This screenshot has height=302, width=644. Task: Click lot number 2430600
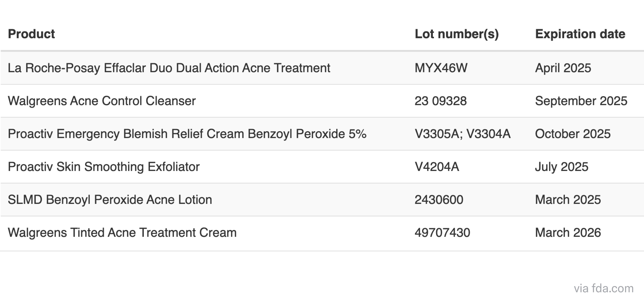pyautogui.click(x=439, y=200)
